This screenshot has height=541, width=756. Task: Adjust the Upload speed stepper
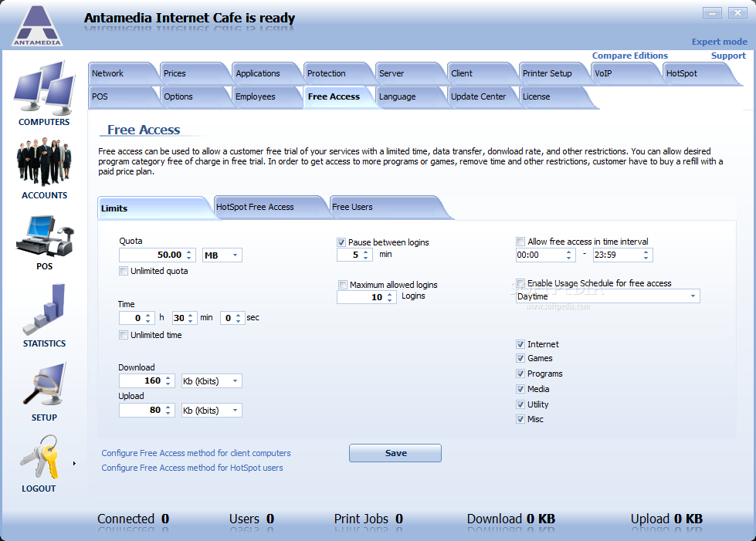click(x=168, y=411)
